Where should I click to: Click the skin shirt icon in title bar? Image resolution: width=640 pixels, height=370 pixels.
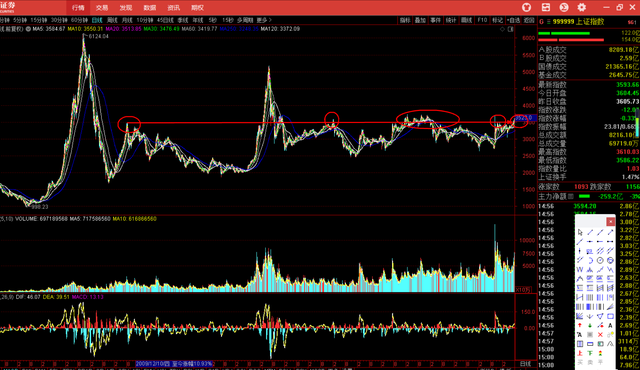527,7
